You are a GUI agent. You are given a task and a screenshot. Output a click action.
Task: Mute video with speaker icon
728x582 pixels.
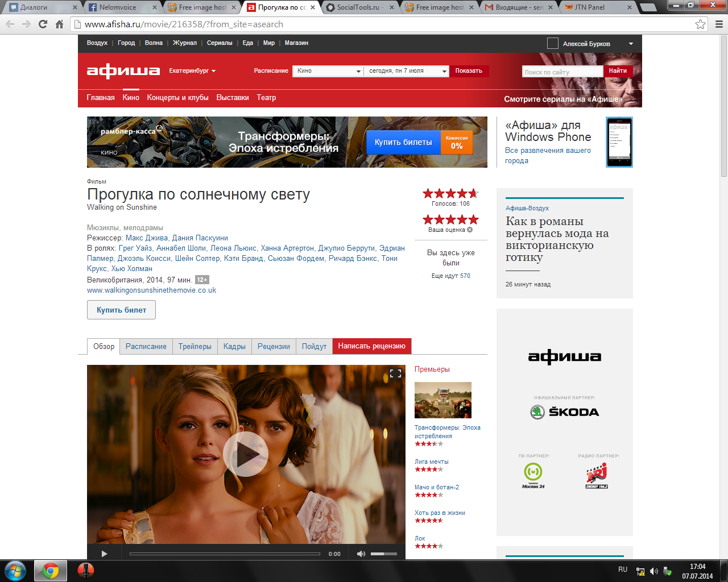click(361, 554)
